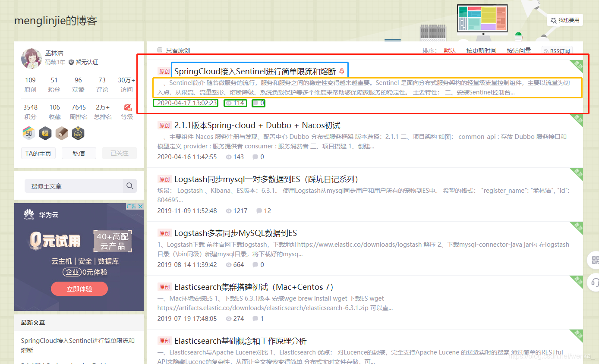Click the 1024 gold medal badge

pos(78,133)
